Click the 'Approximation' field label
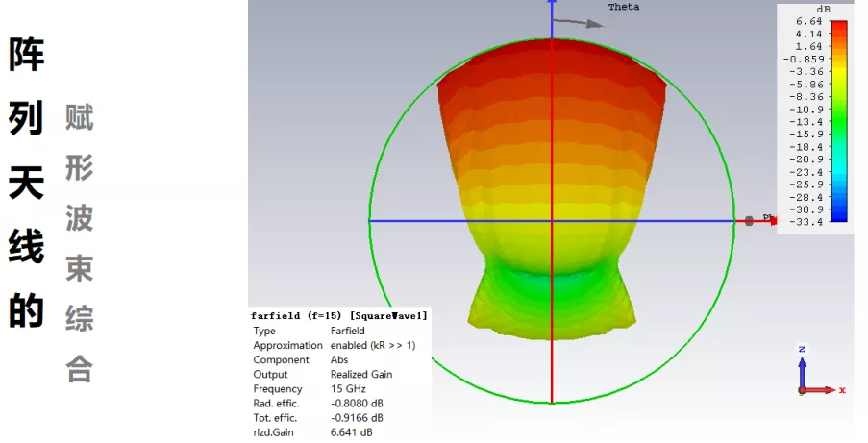Screen dimensions: 868x443 287,345
